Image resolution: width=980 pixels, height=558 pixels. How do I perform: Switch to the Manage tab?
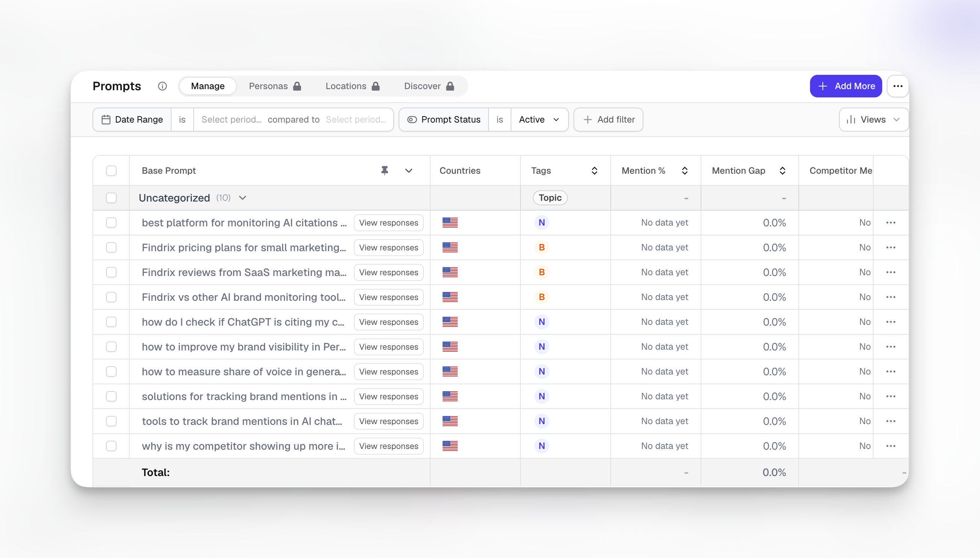[208, 86]
